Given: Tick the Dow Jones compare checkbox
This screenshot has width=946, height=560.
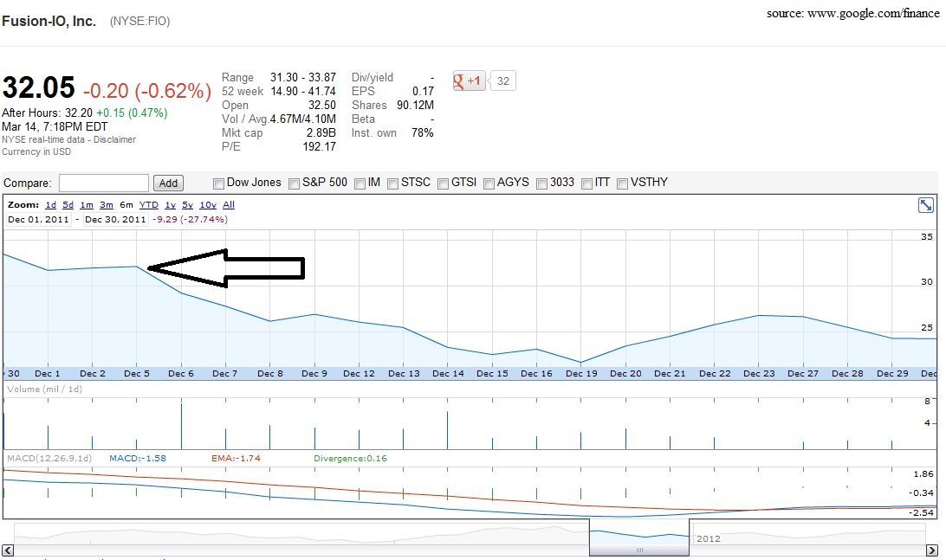Looking at the screenshot, I should coord(219,183).
